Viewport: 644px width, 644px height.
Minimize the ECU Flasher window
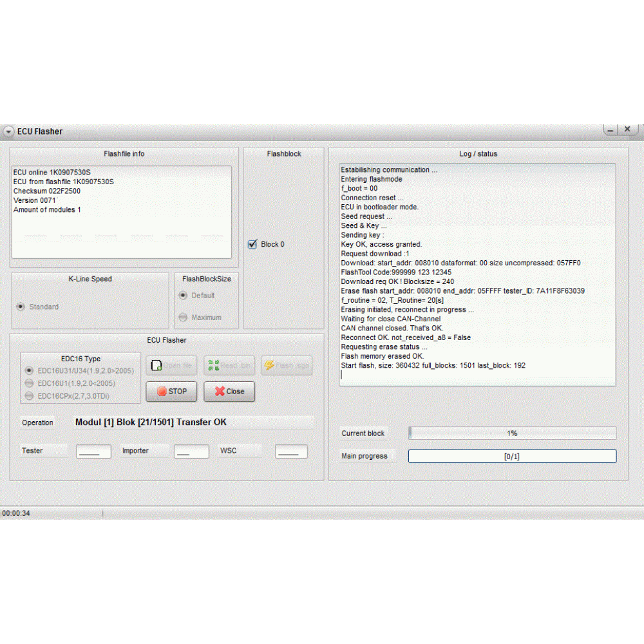[611, 130]
